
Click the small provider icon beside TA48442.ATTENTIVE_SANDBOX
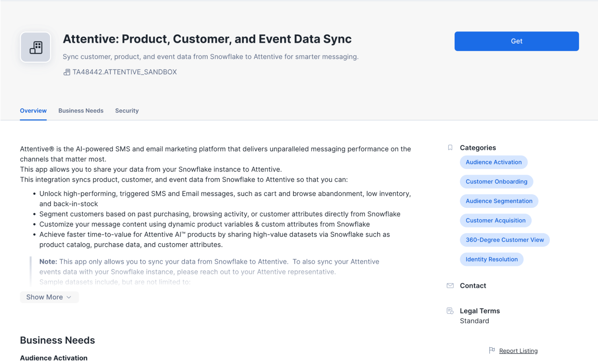(67, 72)
